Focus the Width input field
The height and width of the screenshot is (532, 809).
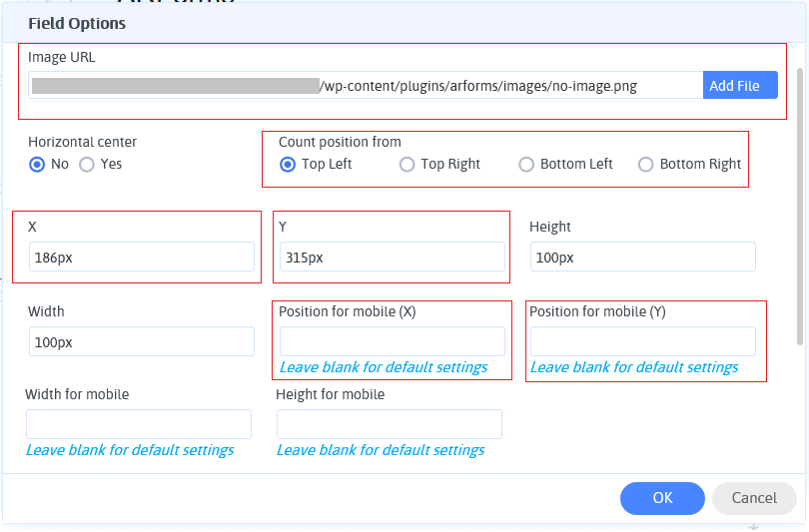[x=141, y=341]
